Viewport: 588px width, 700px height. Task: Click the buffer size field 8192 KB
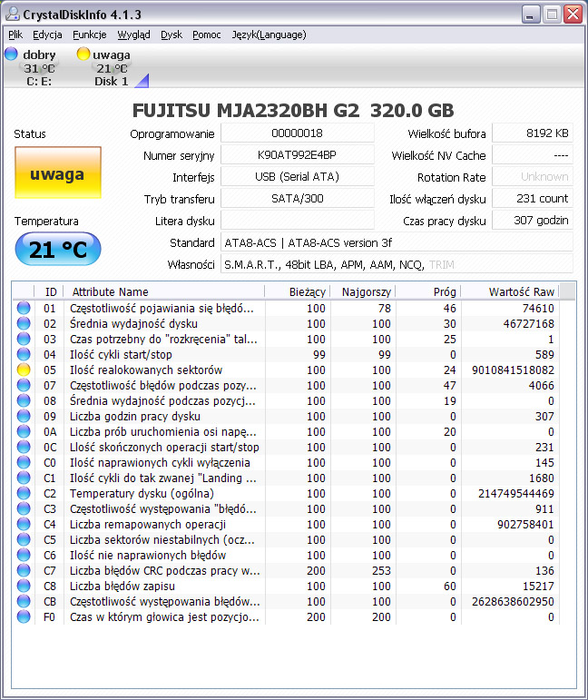(533, 133)
